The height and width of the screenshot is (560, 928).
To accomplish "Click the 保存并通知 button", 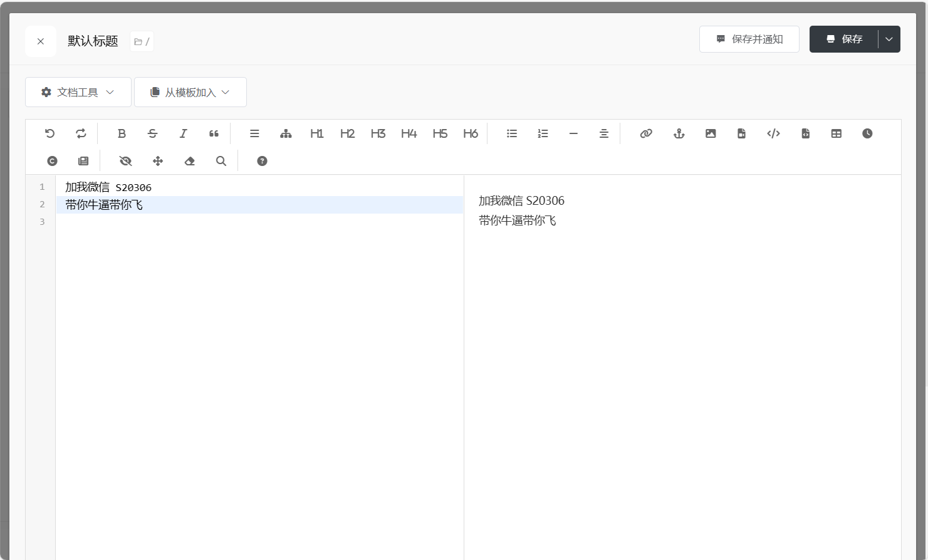I will pos(749,39).
